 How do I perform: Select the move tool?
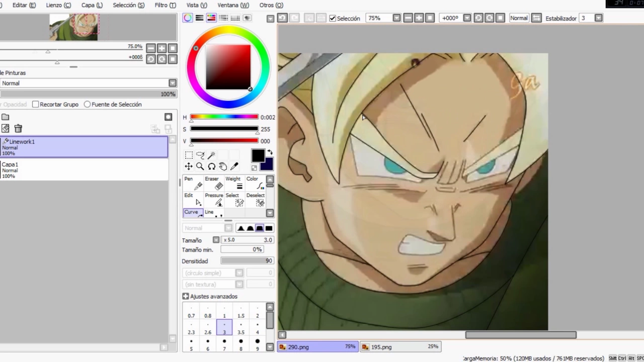189,166
